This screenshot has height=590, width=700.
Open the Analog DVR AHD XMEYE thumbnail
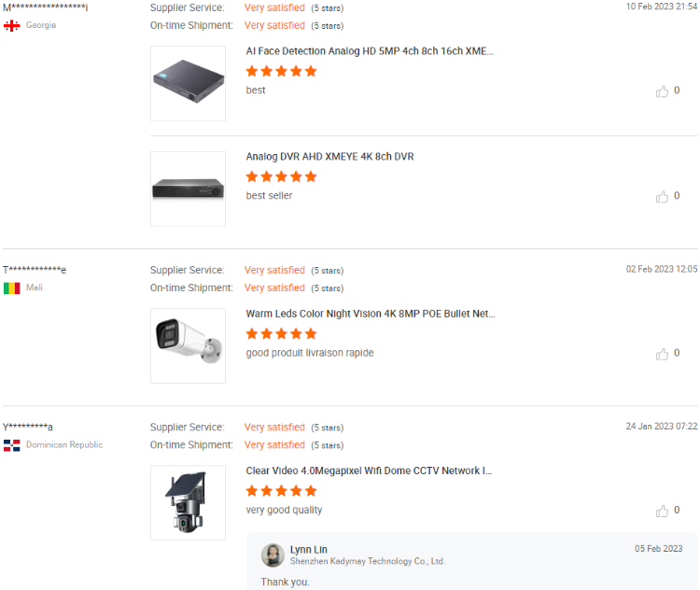pos(188,189)
